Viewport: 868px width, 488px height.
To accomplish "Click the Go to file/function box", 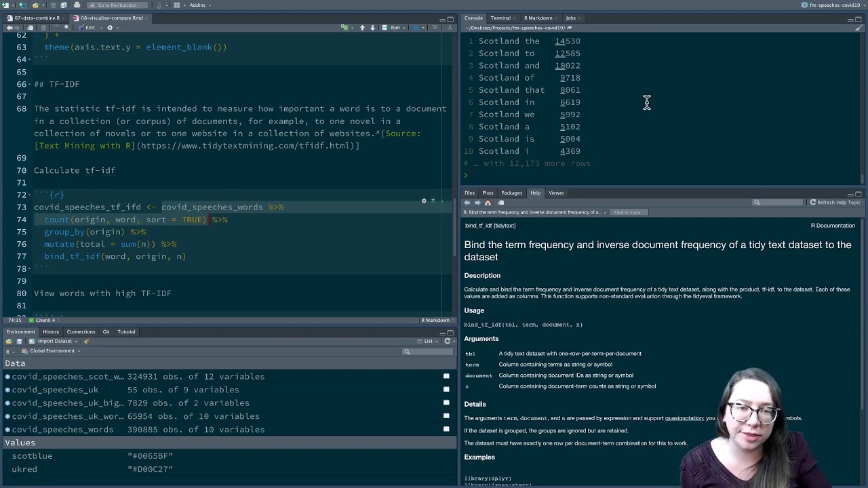I will coord(117,5).
